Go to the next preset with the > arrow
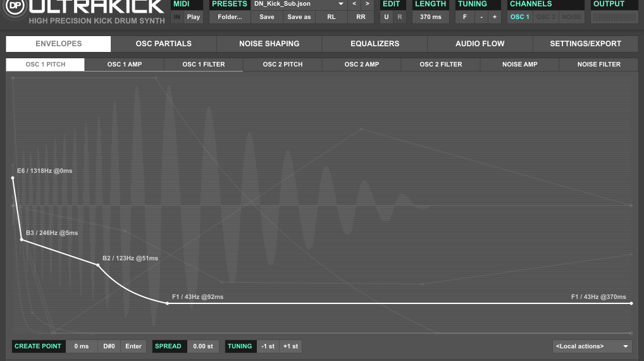644x361 pixels. pos(367,4)
